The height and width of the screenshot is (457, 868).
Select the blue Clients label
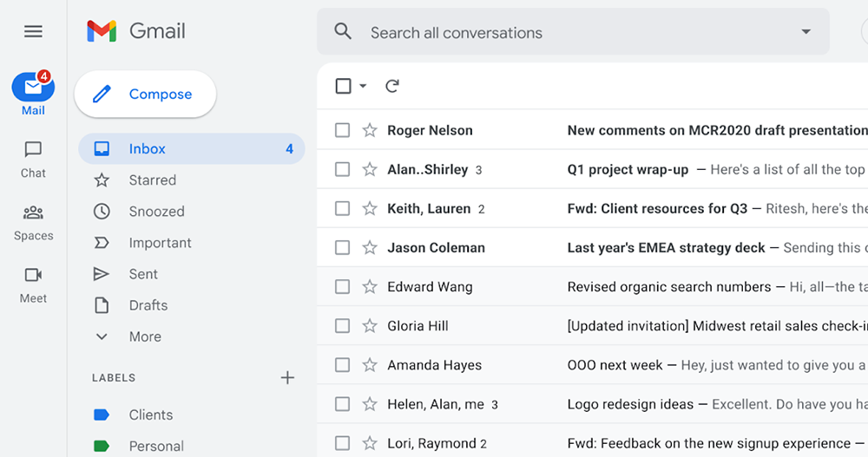click(150, 415)
